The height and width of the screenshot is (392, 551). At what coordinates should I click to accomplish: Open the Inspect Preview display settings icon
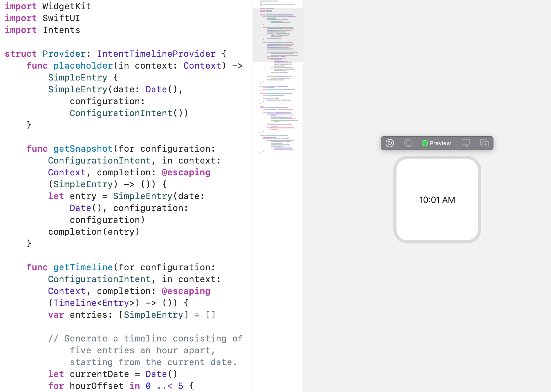pyautogui.click(x=466, y=143)
